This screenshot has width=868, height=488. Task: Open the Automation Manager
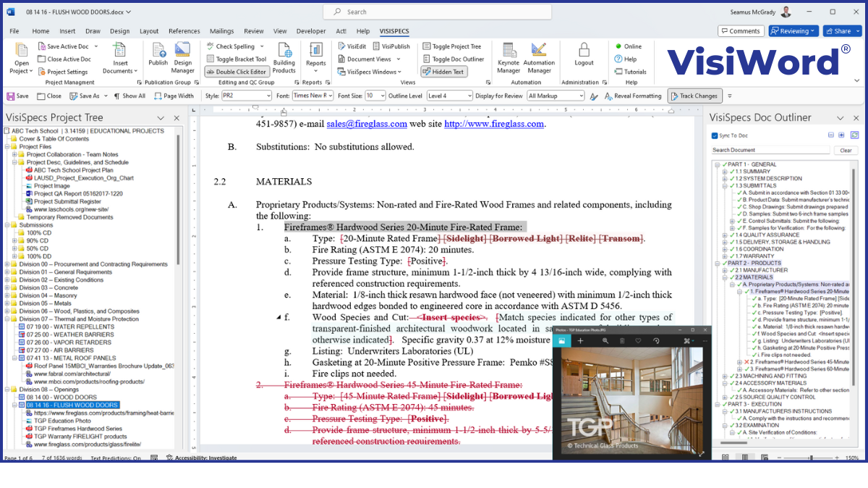coord(540,58)
